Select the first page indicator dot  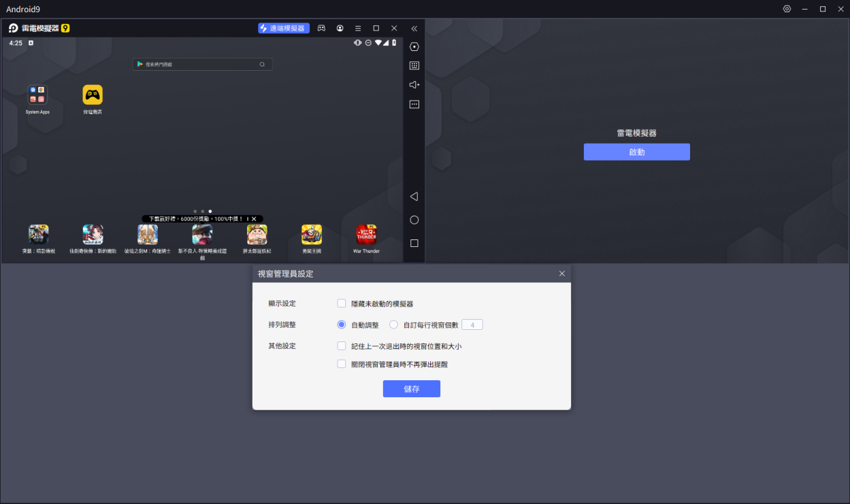pyautogui.click(x=195, y=212)
